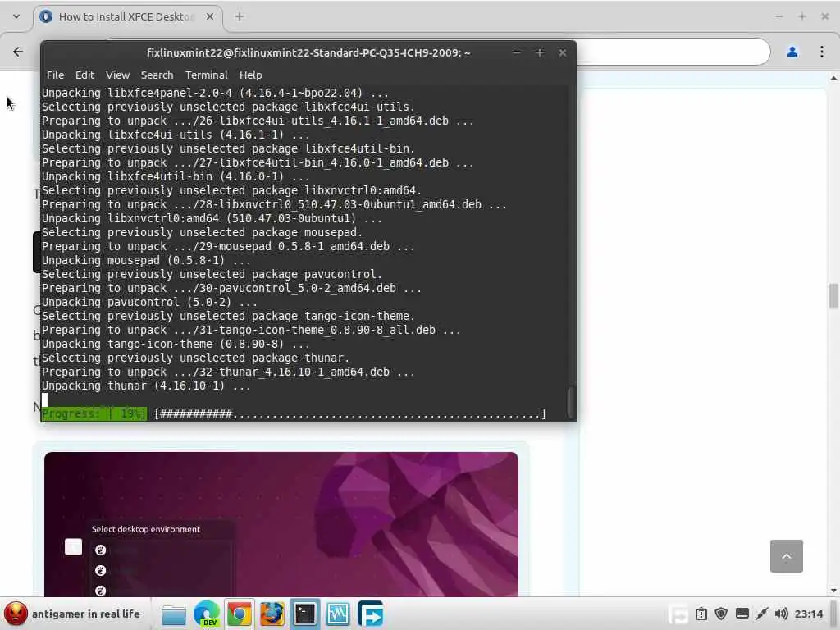Open the browser three-dot menu
The image size is (840, 630).
pos(822,52)
